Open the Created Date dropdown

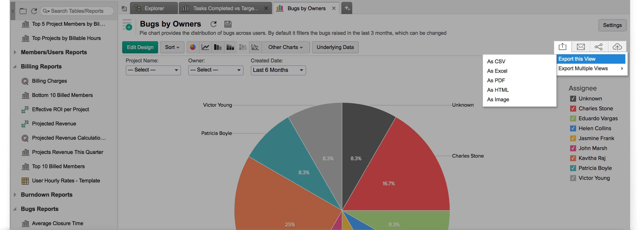[278, 70]
